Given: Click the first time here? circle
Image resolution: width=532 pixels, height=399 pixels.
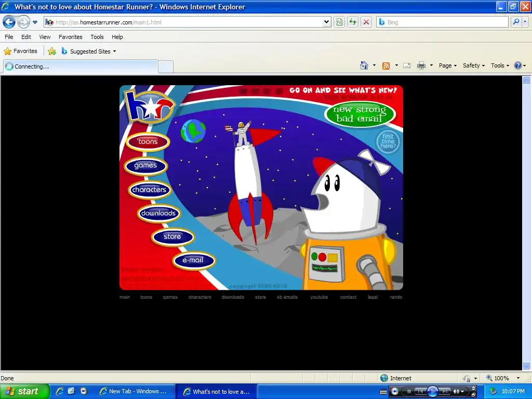Looking at the screenshot, I should click(388, 141).
